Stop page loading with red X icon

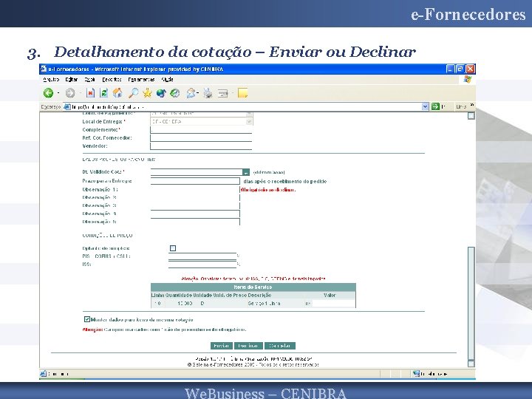click(90, 92)
